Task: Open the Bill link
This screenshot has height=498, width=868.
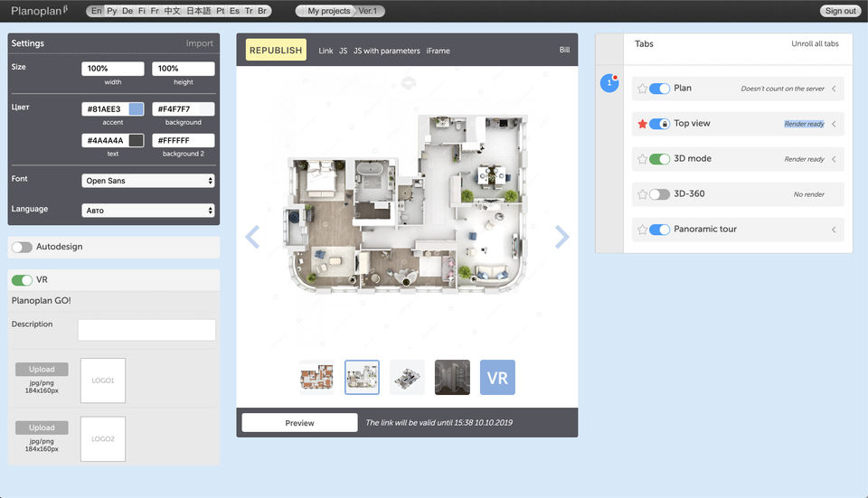Action: click(x=564, y=50)
